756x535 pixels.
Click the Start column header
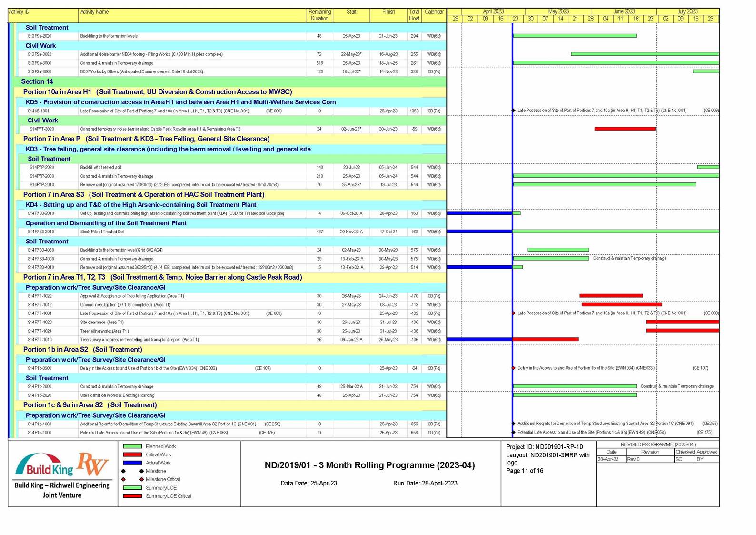[351, 15]
